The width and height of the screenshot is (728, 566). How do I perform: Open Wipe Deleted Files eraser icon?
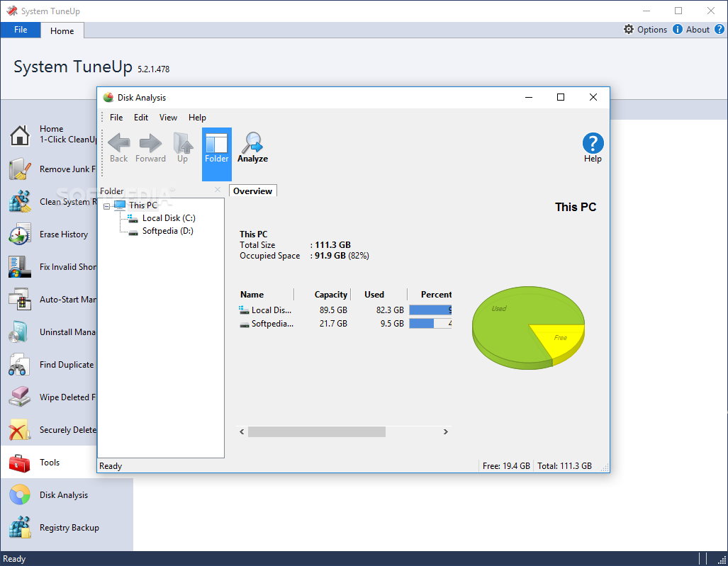coord(20,397)
